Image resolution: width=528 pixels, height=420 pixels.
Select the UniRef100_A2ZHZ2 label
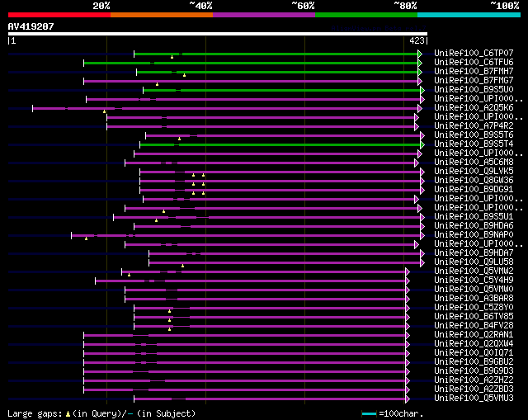[474, 380]
